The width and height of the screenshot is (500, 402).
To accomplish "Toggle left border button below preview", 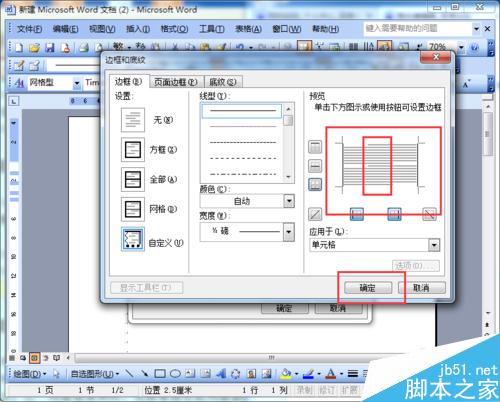I will pos(357,214).
